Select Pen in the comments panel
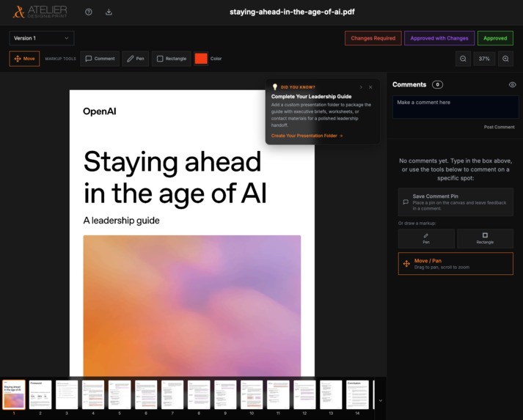The width and height of the screenshot is (523, 420). [x=426, y=238]
